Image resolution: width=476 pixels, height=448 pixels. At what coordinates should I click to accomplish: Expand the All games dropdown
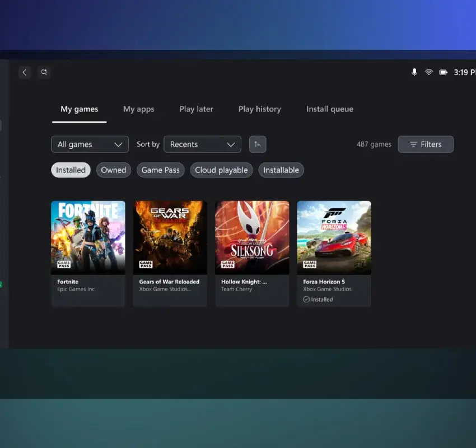tap(90, 144)
